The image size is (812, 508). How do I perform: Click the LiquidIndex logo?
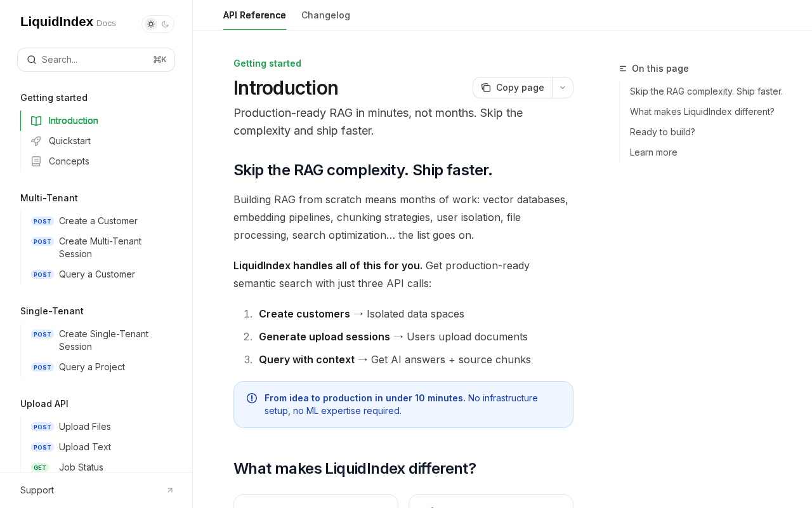(57, 22)
